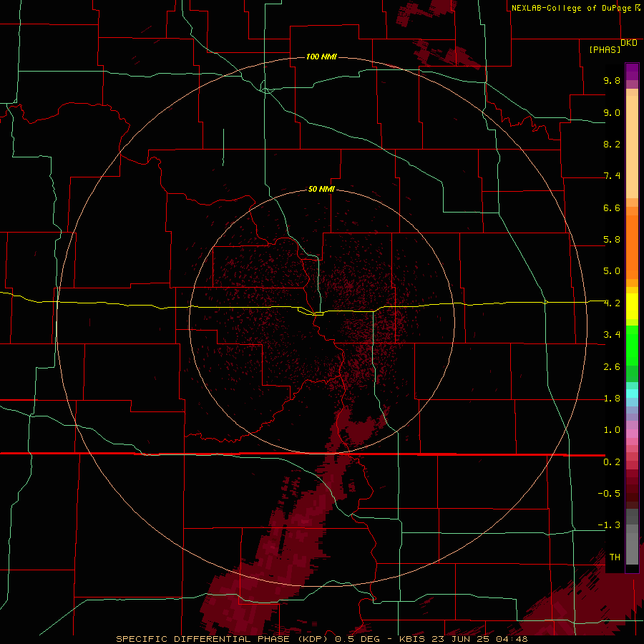Click "(KDP)" in the bottom caption
The image size is (644, 644).
312,639
